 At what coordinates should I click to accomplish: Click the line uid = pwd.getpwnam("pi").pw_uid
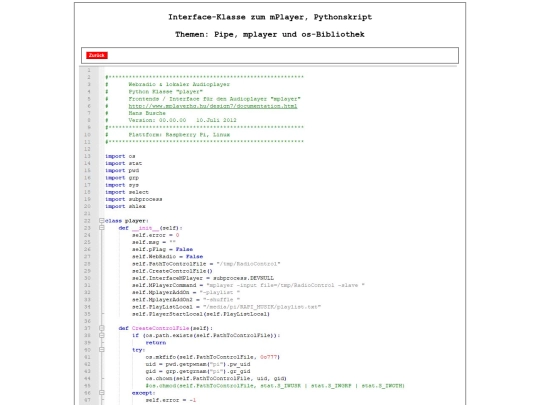[x=198, y=364]
